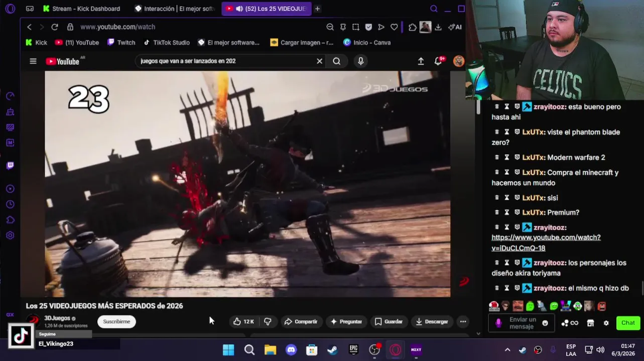Image resolution: width=644 pixels, height=361 pixels.
Task: Take a snapshot with the address bar capture icon
Action: pyautogui.click(x=355, y=27)
